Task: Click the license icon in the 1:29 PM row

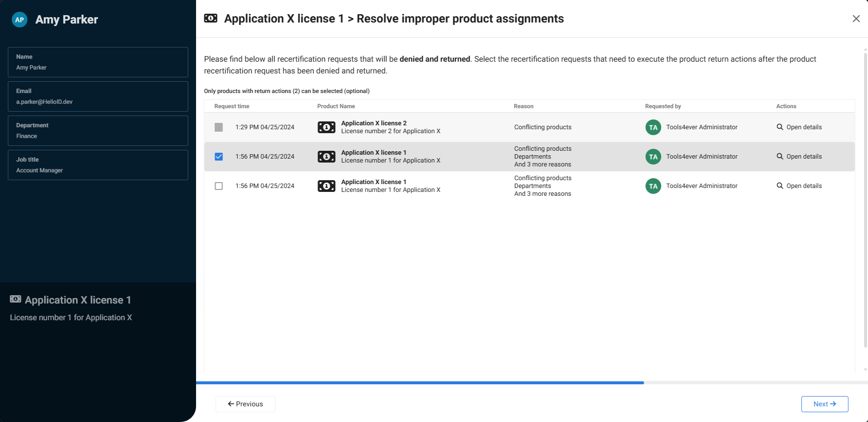Action: [x=326, y=127]
